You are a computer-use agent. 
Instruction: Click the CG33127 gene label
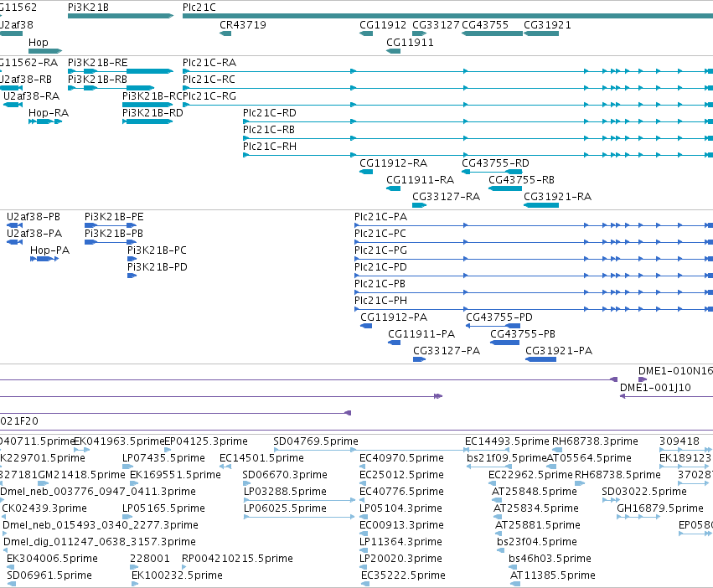(436, 24)
